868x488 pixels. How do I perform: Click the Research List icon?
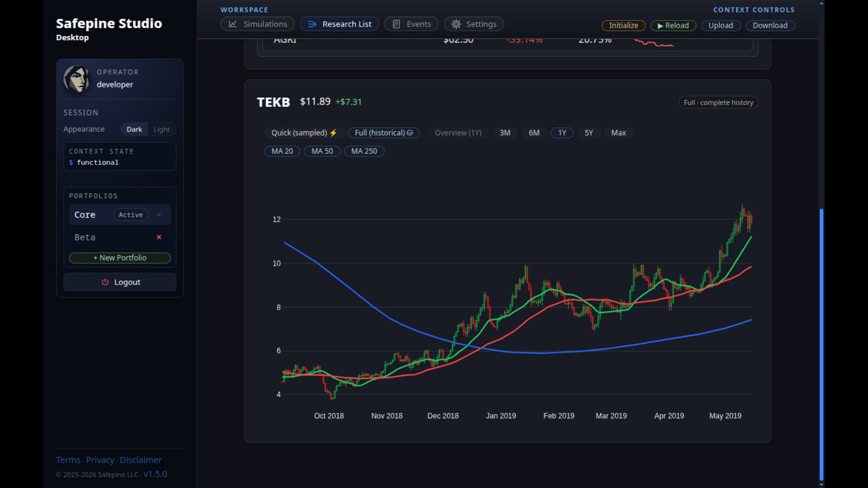(312, 24)
